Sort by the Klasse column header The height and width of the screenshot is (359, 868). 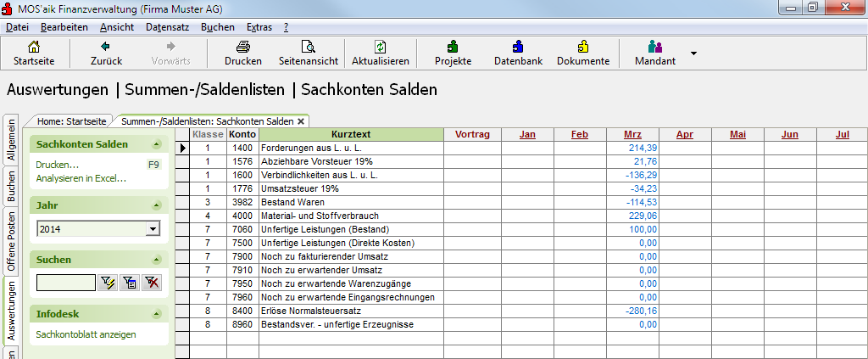pos(208,135)
